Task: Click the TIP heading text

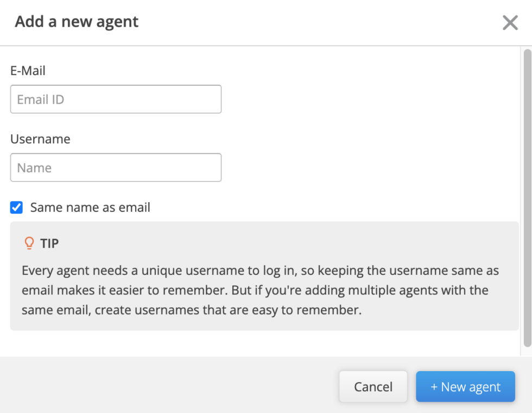Action: 49,243
